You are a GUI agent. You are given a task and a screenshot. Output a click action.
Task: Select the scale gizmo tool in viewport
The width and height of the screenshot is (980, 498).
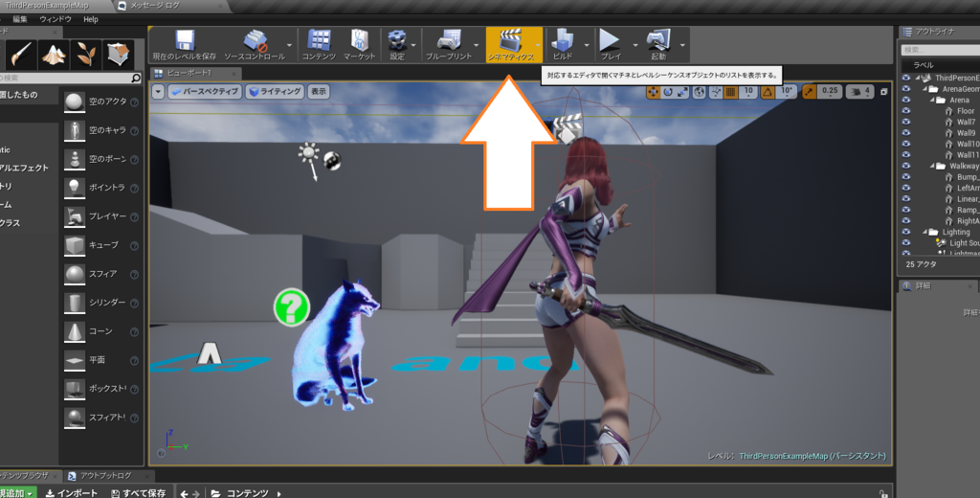(x=682, y=92)
